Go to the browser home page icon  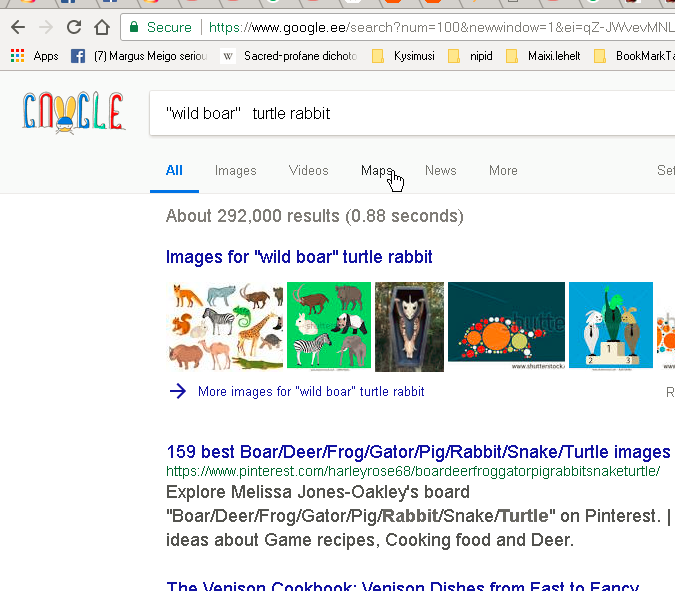point(102,28)
